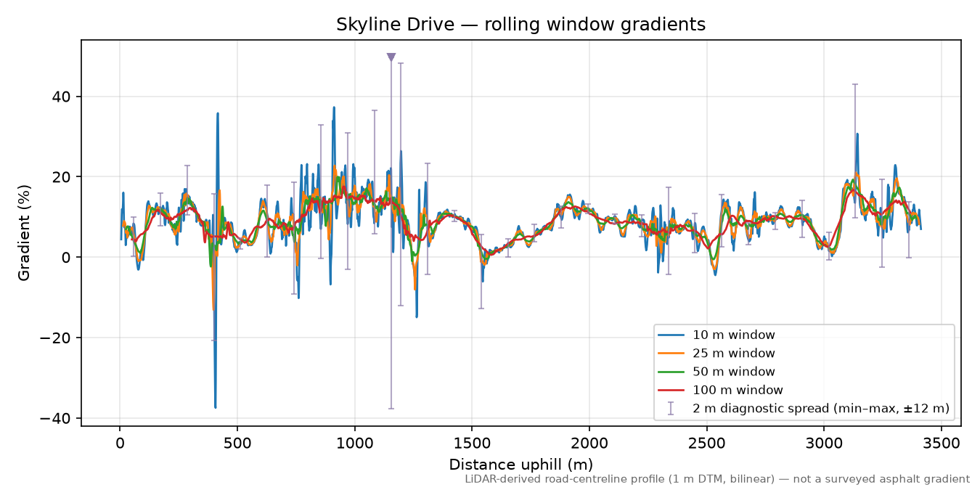This screenshot has width=980, height=490.
Task: Click the LiDAR-derived profile footnote text
Action: tap(717, 479)
